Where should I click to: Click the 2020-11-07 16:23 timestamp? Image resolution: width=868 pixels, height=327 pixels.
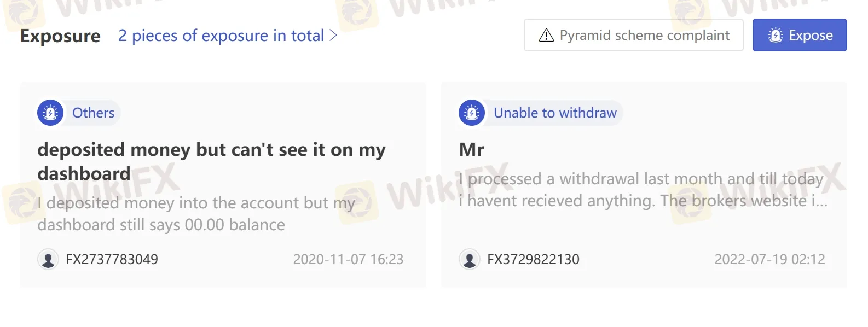point(348,259)
